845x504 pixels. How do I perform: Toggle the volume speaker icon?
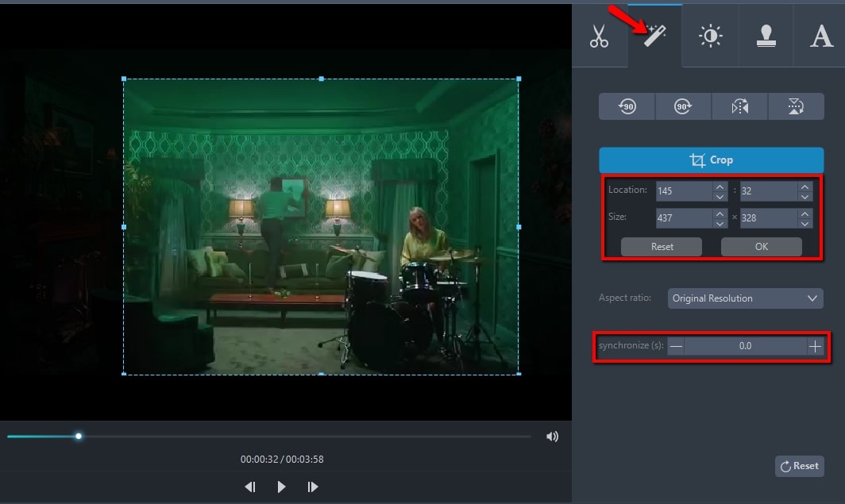tap(553, 437)
